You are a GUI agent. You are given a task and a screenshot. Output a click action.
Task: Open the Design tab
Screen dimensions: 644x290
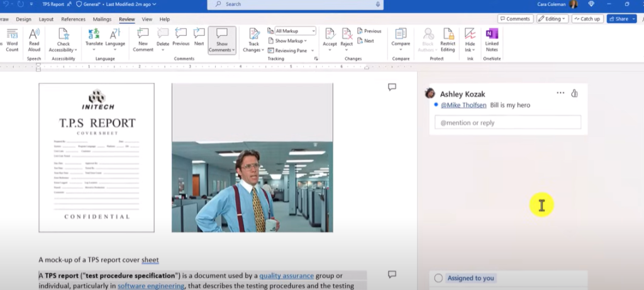point(23,20)
